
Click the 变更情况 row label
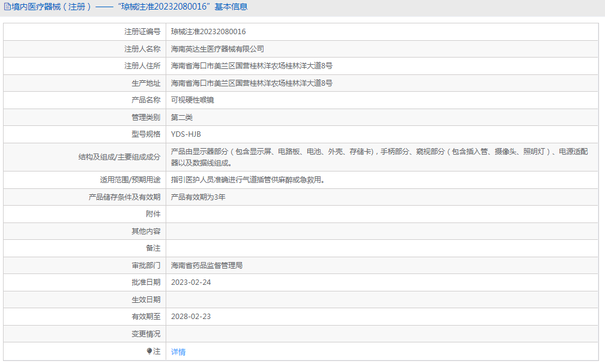(146, 333)
